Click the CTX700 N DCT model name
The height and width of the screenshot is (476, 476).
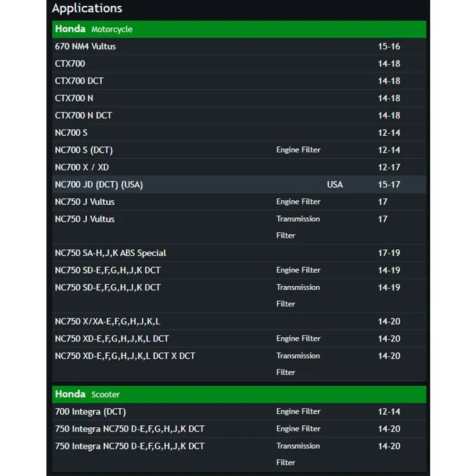tap(83, 115)
